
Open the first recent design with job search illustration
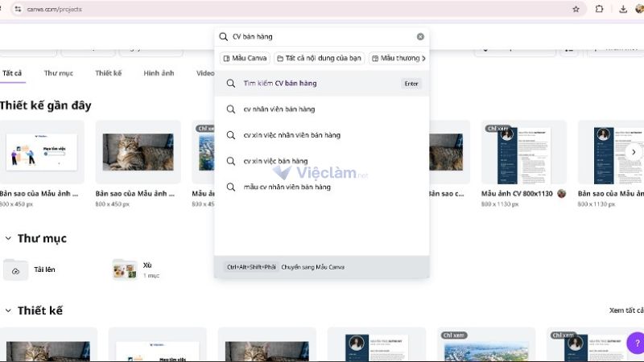tap(42, 152)
